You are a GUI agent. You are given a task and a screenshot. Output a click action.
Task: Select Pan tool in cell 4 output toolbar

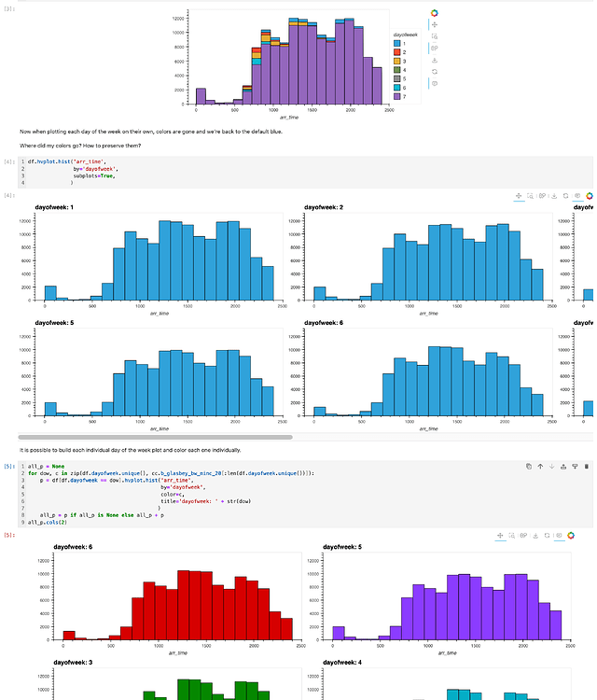pyautogui.click(x=519, y=196)
